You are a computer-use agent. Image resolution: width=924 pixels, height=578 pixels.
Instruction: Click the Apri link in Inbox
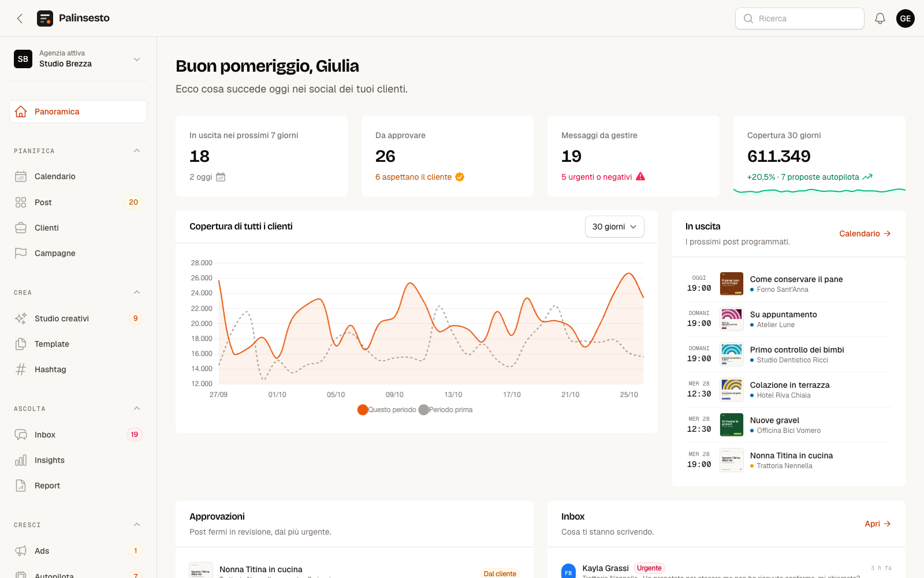coord(878,524)
